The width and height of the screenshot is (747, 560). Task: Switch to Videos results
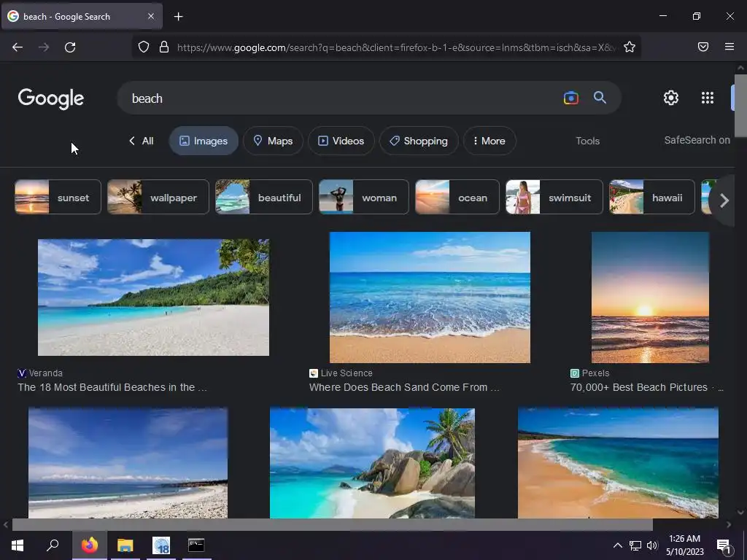click(341, 141)
